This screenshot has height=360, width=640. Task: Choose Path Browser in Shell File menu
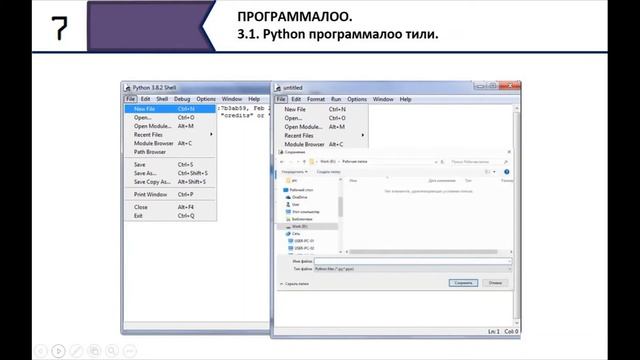pyautogui.click(x=170, y=152)
